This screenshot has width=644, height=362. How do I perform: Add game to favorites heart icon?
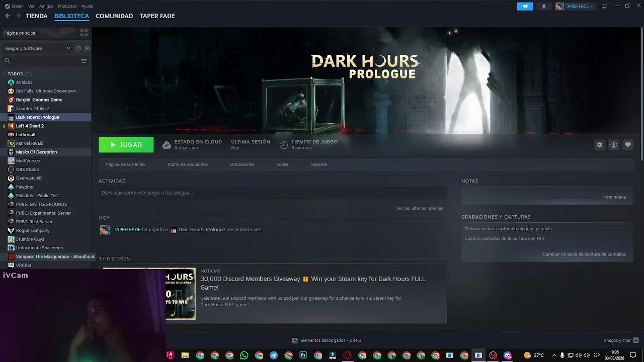[x=627, y=145]
